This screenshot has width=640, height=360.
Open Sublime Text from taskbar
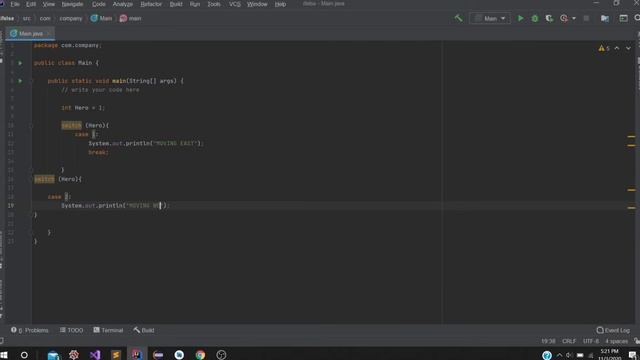click(x=116, y=355)
